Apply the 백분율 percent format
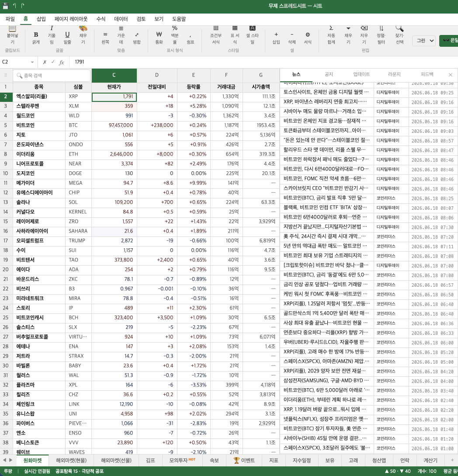The height and width of the screenshot is (476, 458). [x=175, y=35]
